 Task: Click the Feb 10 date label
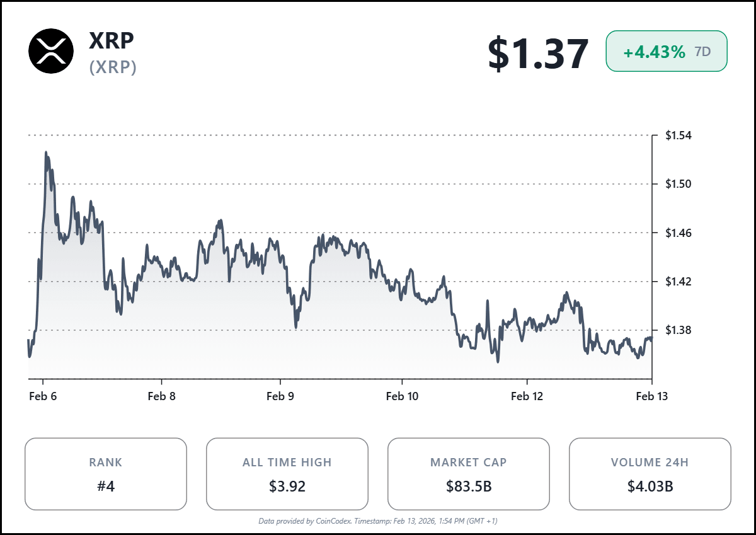tap(402, 396)
